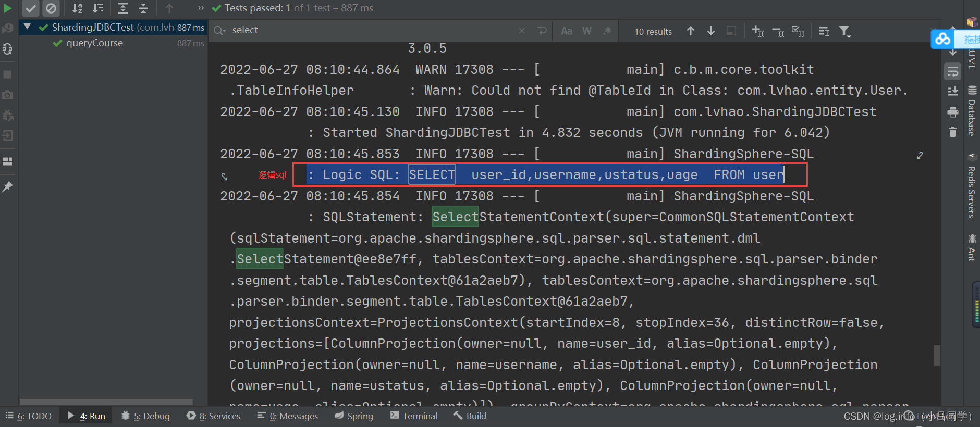
Task: Show more test toolbar actions chevron
Action: point(201,8)
